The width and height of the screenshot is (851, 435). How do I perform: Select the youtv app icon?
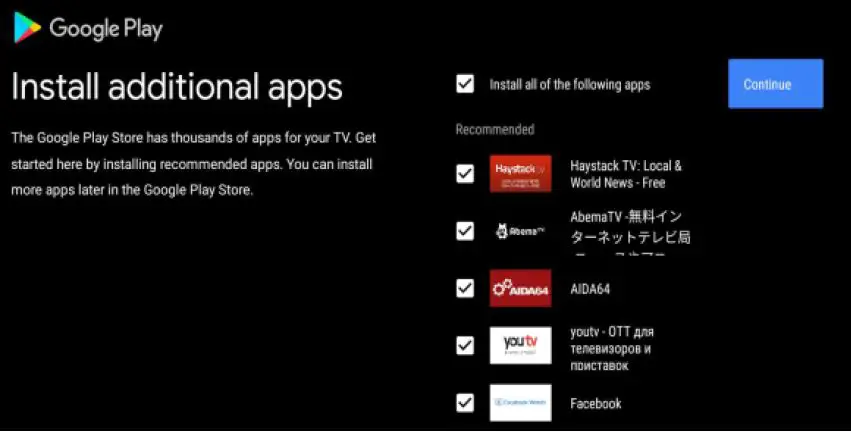pyautogui.click(x=520, y=345)
